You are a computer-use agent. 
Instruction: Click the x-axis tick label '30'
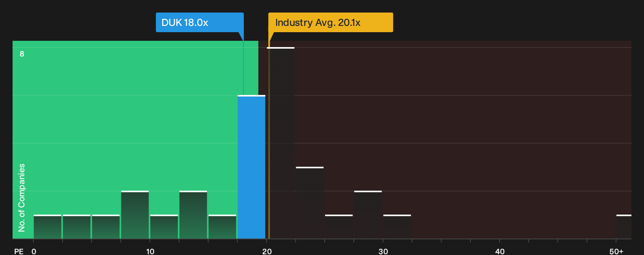383,251
